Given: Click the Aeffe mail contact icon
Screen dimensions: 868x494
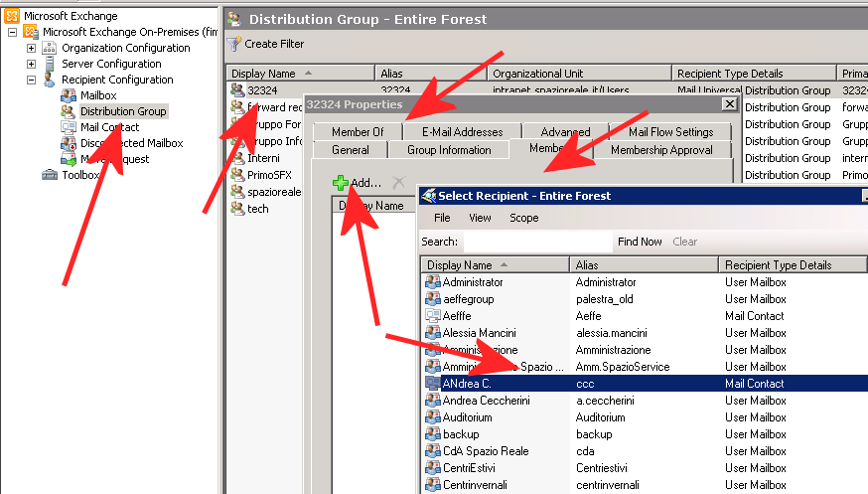Looking at the screenshot, I should coord(432,316).
